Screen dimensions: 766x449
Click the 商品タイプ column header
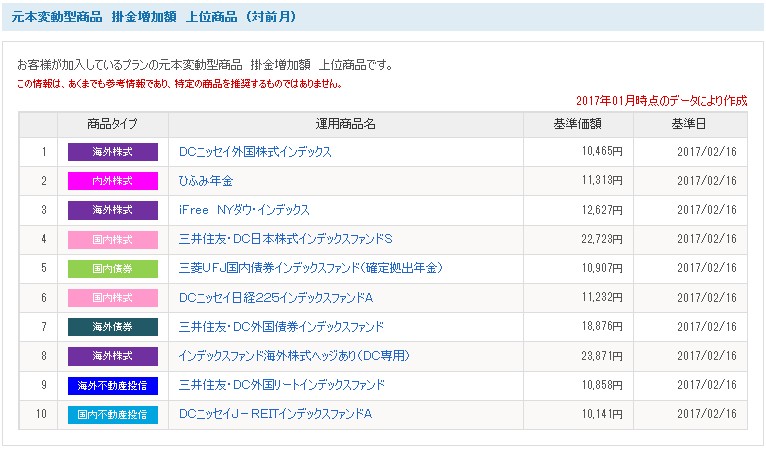(112, 124)
